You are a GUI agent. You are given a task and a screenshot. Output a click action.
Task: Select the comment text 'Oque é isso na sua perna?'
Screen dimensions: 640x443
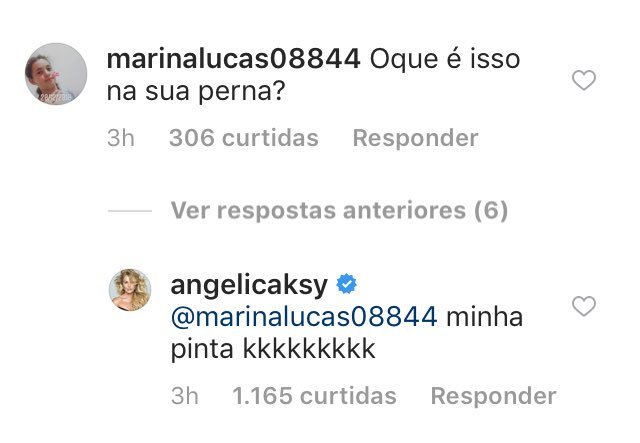(313, 75)
